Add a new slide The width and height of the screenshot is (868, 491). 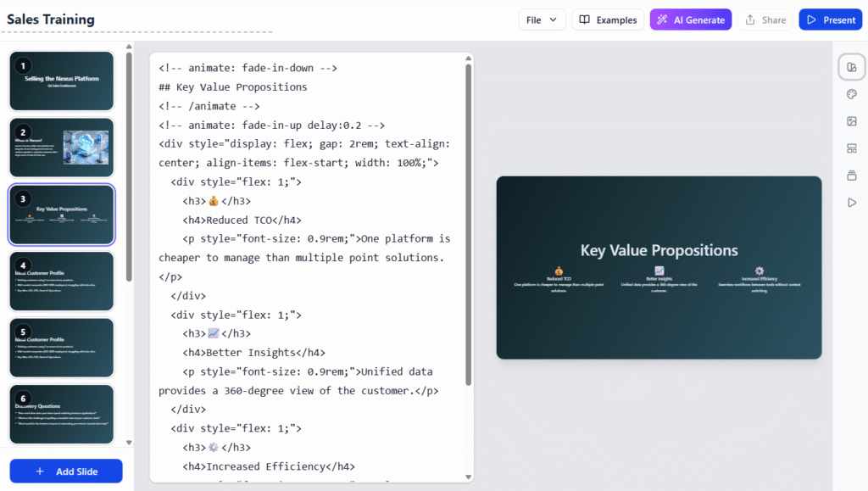(66, 471)
